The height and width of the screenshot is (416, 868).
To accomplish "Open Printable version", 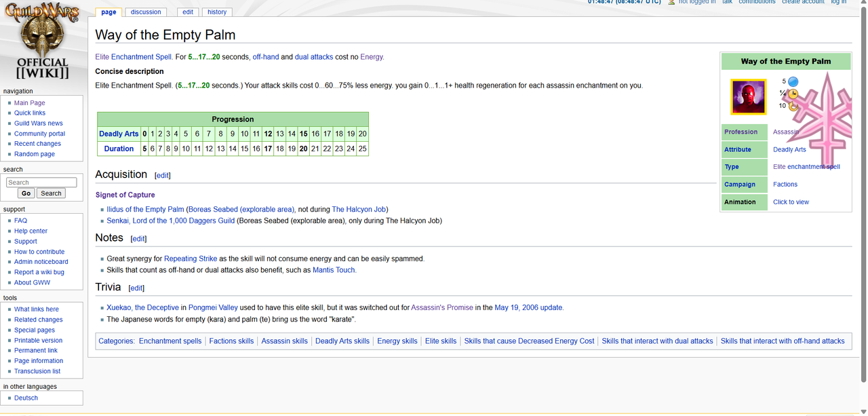I will [39, 341].
